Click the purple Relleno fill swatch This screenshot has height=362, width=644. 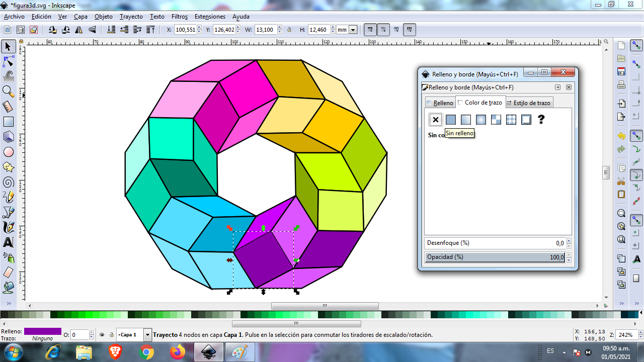[x=42, y=331]
